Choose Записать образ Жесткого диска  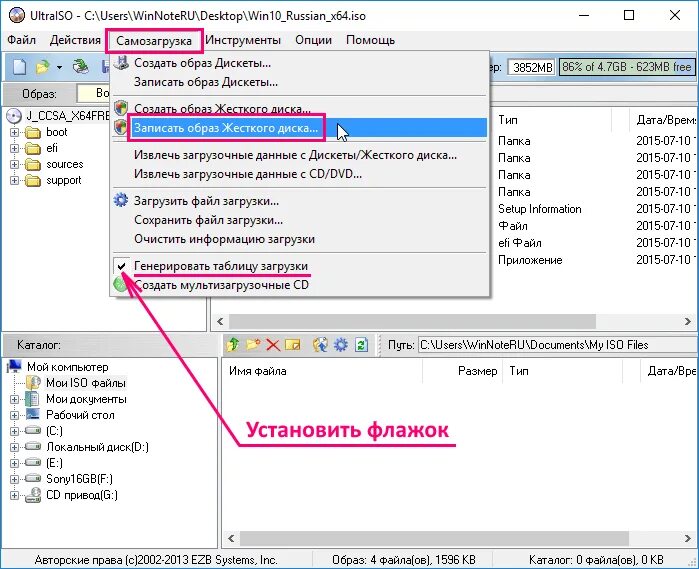point(300,128)
